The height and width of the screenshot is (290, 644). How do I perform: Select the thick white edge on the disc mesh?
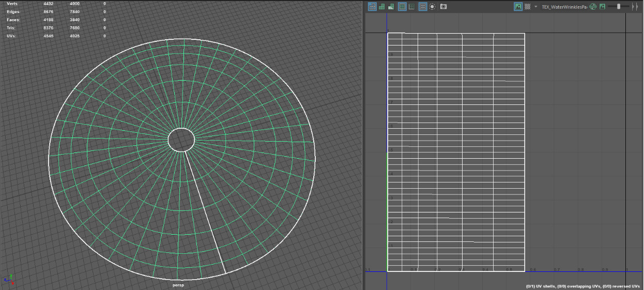tap(205, 212)
